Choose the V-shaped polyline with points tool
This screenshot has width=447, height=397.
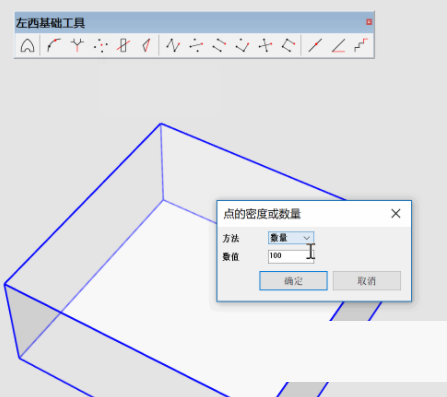[x=242, y=45]
